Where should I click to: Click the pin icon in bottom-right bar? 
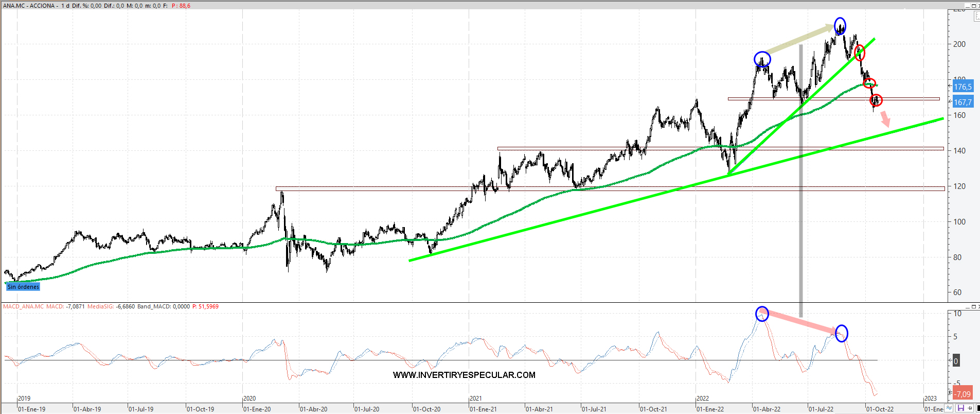coord(969,408)
